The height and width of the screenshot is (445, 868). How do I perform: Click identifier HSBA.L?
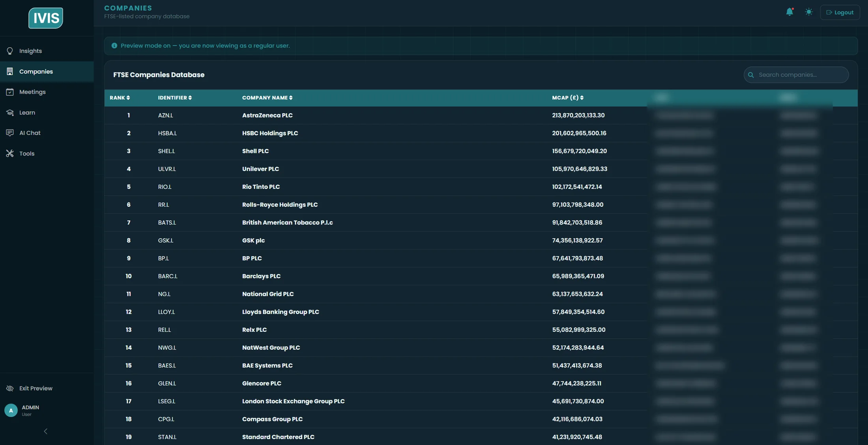(167, 133)
